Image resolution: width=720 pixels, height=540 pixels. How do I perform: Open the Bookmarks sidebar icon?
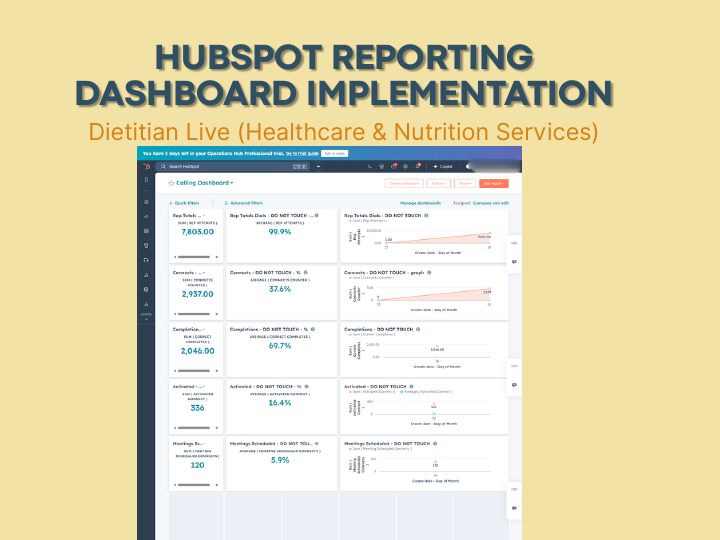(146, 180)
